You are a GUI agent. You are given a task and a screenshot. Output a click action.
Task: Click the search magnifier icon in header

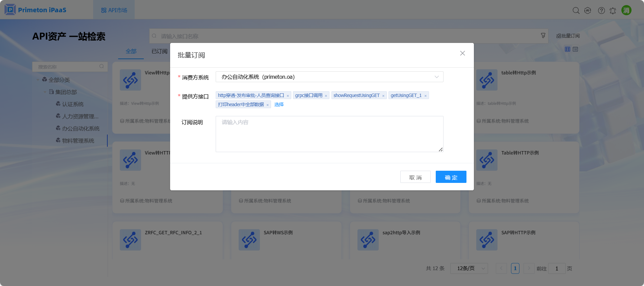tap(576, 10)
